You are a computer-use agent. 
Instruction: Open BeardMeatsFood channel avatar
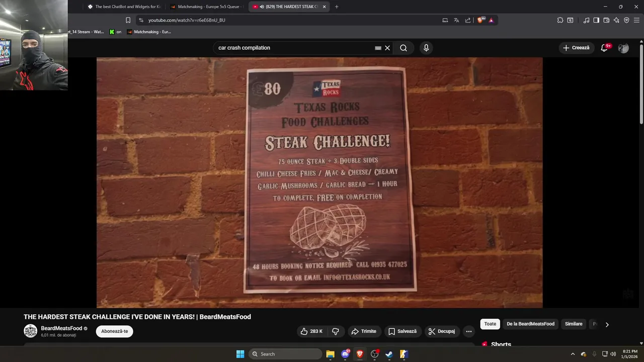[31, 331]
